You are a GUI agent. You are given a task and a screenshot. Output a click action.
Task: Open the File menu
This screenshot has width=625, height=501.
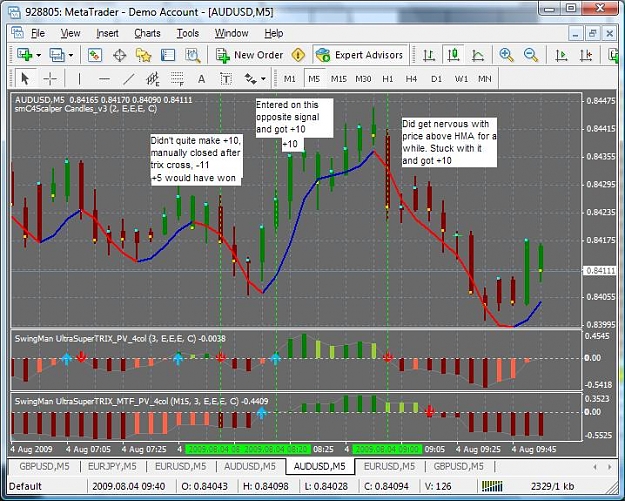point(38,33)
